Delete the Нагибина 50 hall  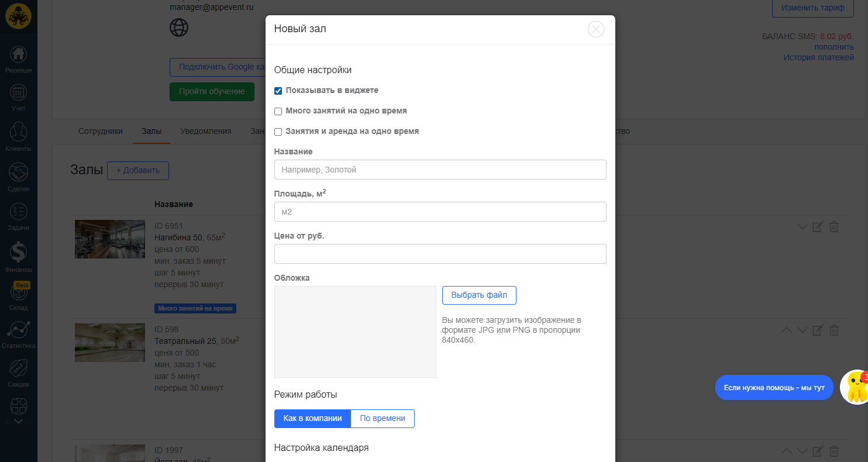[x=834, y=227]
